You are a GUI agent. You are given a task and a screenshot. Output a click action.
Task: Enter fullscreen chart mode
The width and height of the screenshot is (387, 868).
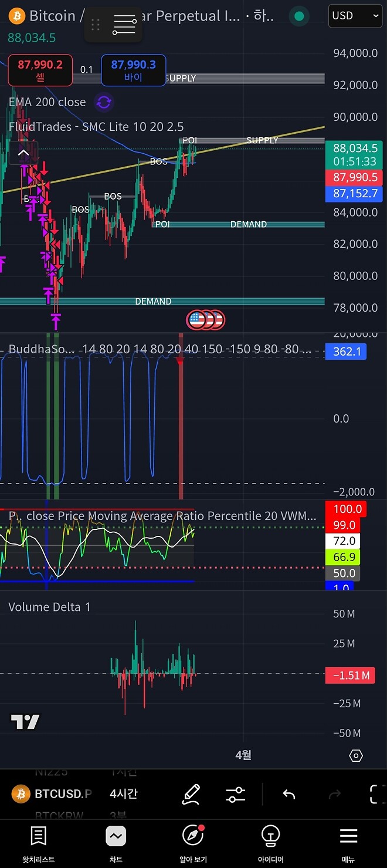pos(378,795)
